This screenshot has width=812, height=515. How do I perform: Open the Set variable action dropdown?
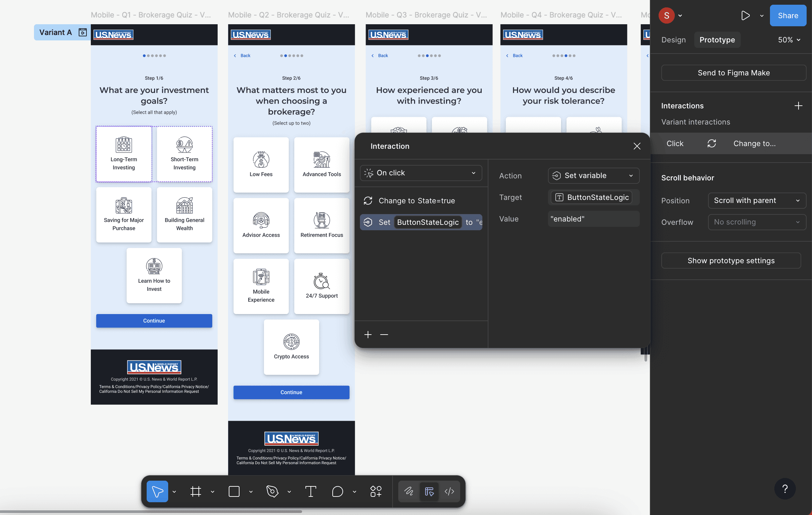[593, 175]
